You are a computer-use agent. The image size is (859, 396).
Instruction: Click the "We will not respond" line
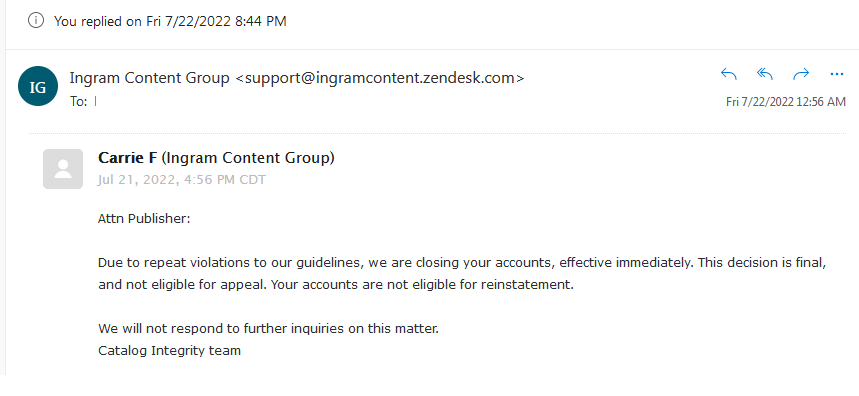pyautogui.click(x=268, y=329)
